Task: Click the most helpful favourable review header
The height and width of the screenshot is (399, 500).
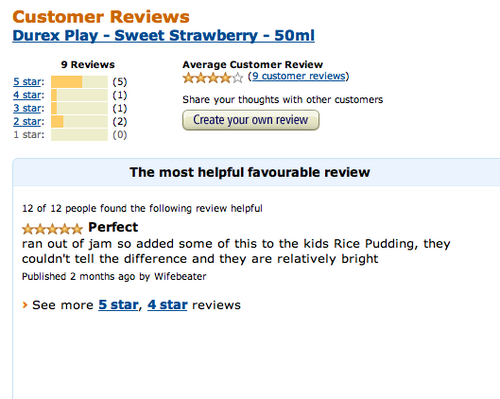Action: pyautogui.click(x=250, y=172)
